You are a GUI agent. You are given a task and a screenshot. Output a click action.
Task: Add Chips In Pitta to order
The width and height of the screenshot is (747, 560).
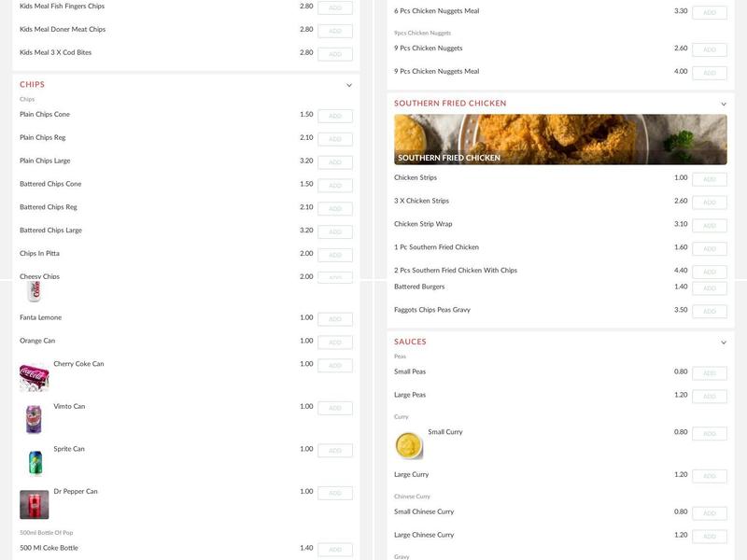click(335, 255)
